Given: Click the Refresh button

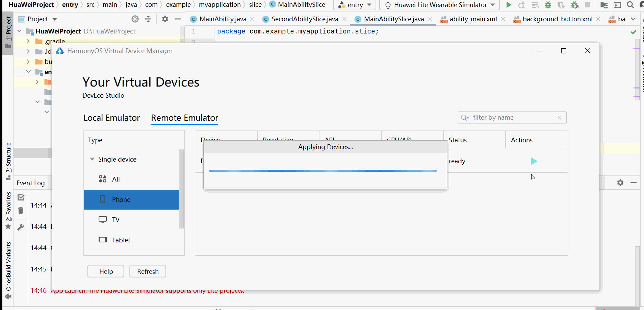Looking at the screenshot, I should tap(148, 271).
